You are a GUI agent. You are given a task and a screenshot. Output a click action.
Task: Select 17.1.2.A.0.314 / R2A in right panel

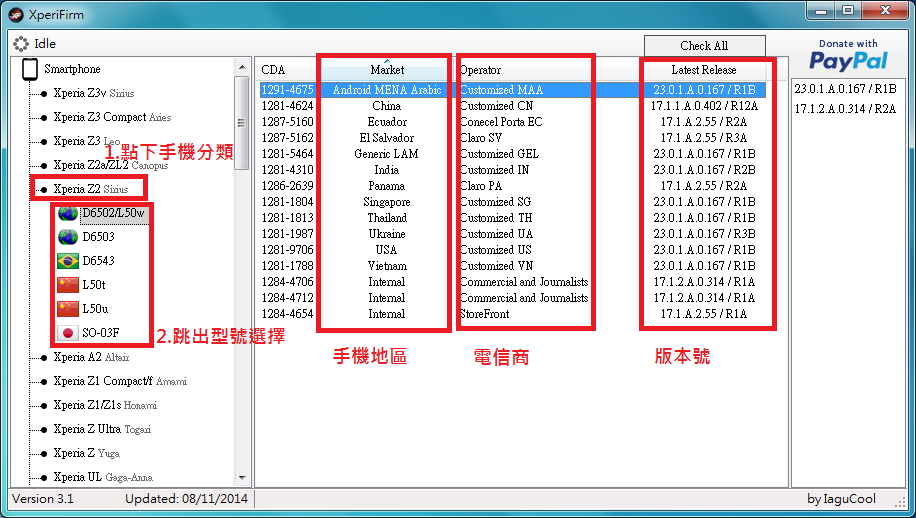point(845,109)
